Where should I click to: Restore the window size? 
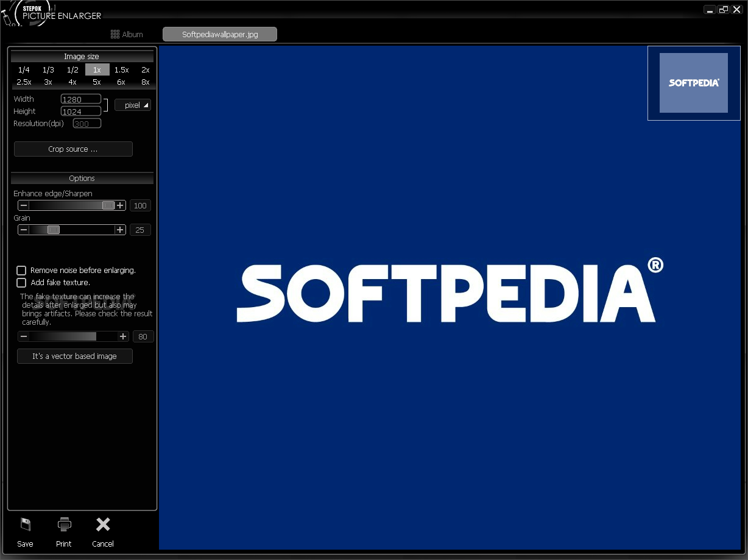(723, 10)
